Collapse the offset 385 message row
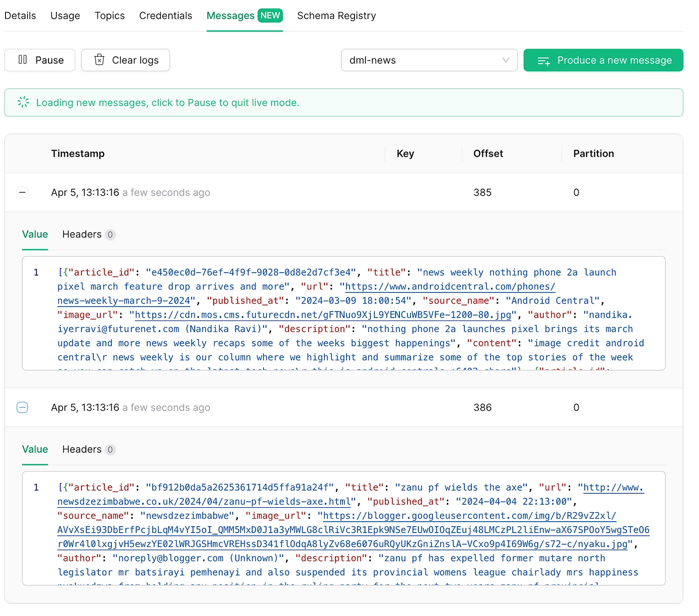 [x=22, y=193]
